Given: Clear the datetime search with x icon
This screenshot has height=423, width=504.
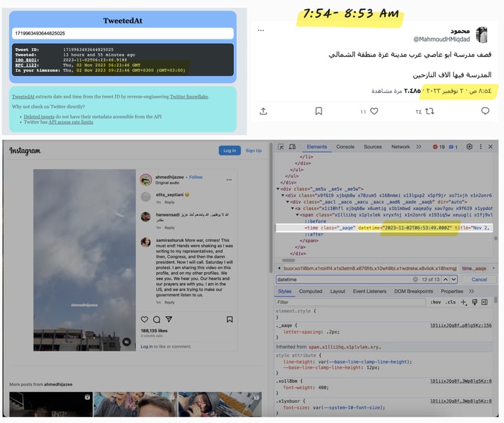Looking at the screenshot, I should click(415, 280).
